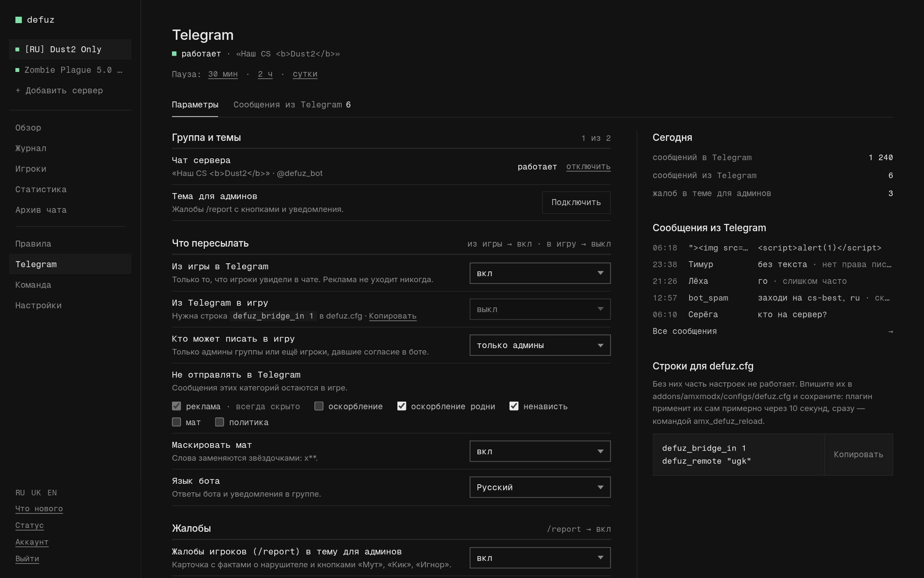The image size is (924, 578).
Task: Click the Подключить button for admin topic
Action: click(x=576, y=203)
